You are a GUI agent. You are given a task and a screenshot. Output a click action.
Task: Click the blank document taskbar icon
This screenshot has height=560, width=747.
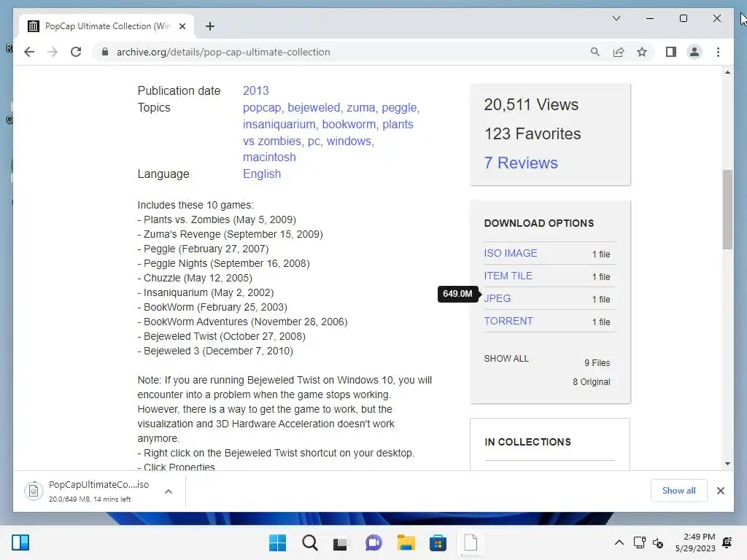coord(471,542)
